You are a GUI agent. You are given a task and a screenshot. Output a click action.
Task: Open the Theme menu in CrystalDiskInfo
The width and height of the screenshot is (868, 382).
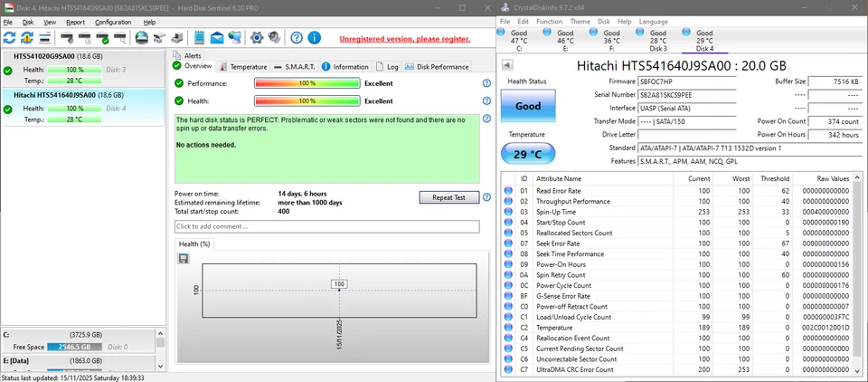coord(580,21)
